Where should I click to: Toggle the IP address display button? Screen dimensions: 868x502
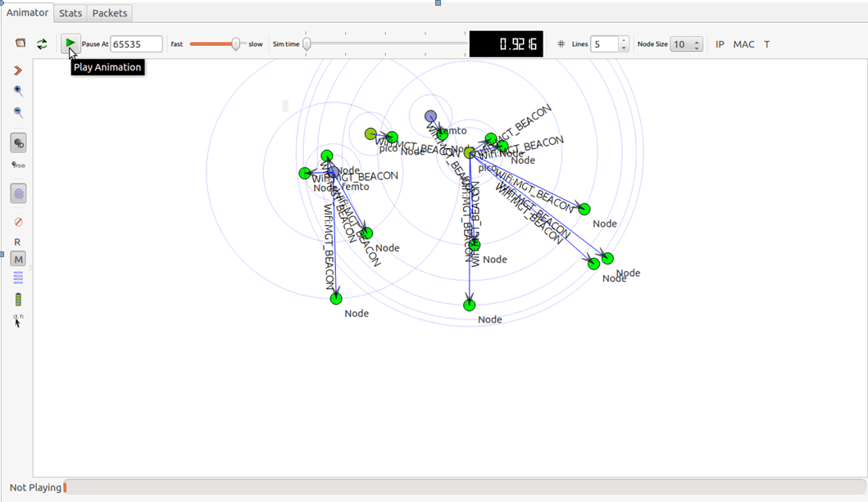tap(720, 44)
